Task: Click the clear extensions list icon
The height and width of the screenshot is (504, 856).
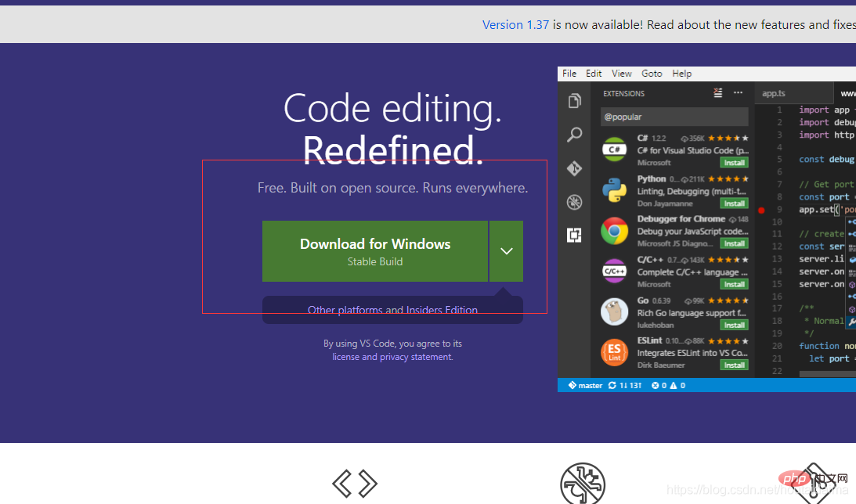Action: (x=718, y=93)
